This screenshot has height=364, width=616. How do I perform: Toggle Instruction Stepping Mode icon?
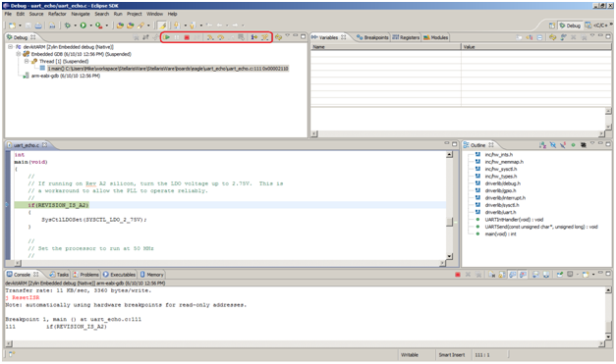[254, 37]
